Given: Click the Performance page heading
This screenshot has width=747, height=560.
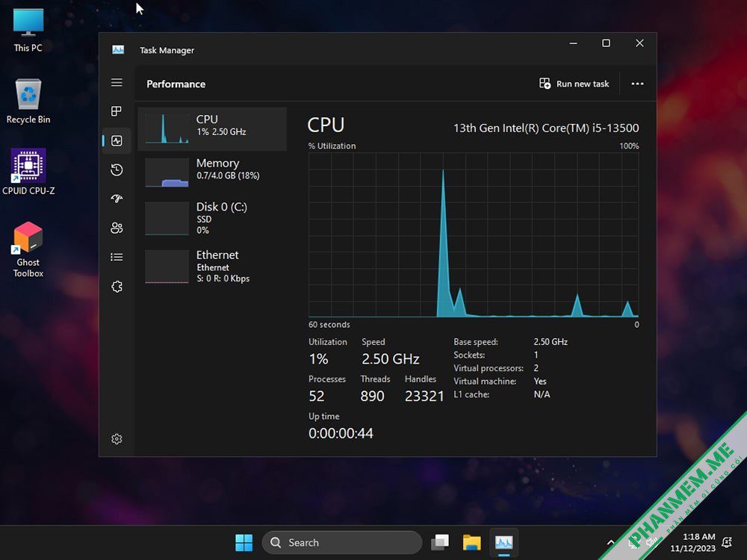Looking at the screenshot, I should pyautogui.click(x=176, y=84).
